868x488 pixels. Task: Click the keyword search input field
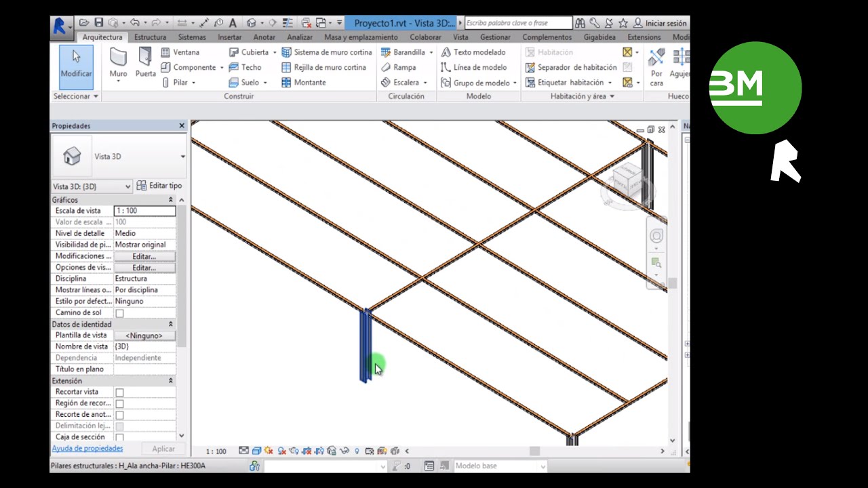519,23
